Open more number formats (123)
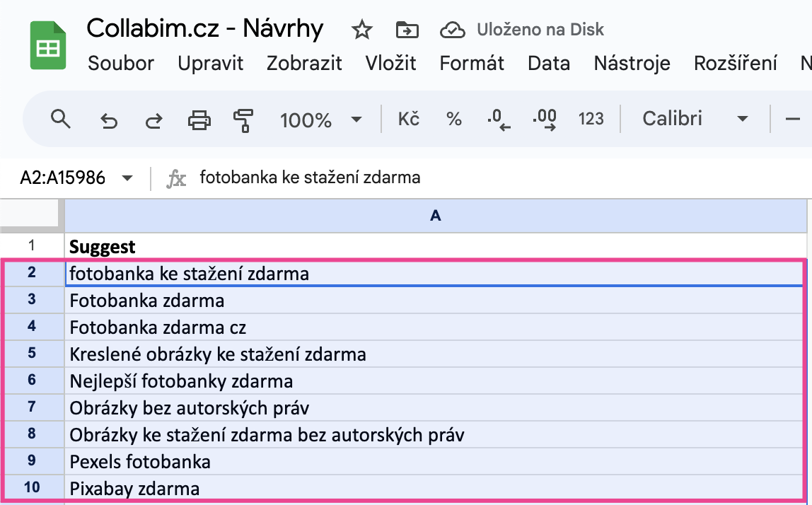This screenshot has width=812, height=505. (x=591, y=119)
